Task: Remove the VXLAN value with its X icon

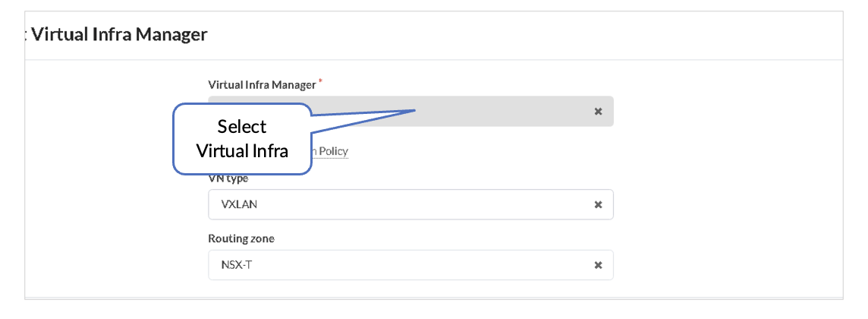Action: (598, 204)
